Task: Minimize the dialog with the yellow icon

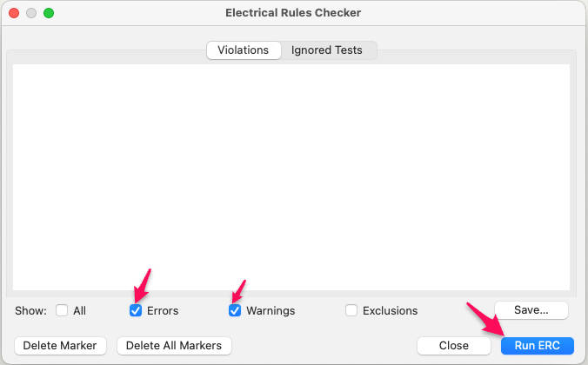Action: 31,13
